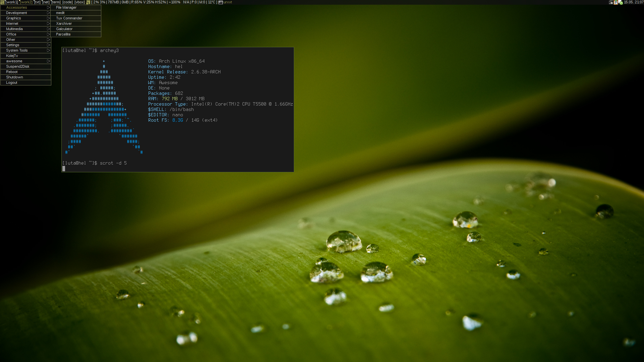The height and width of the screenshot is (362, 644).
Task: Open the Accessories menu entry
Action: pos(26,7)
